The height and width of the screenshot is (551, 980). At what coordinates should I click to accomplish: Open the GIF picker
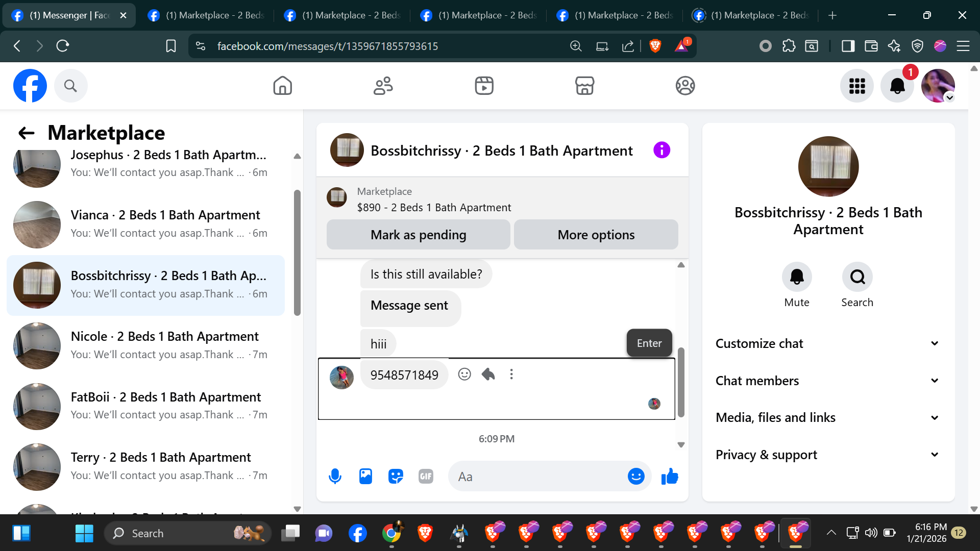pos(426,477)
